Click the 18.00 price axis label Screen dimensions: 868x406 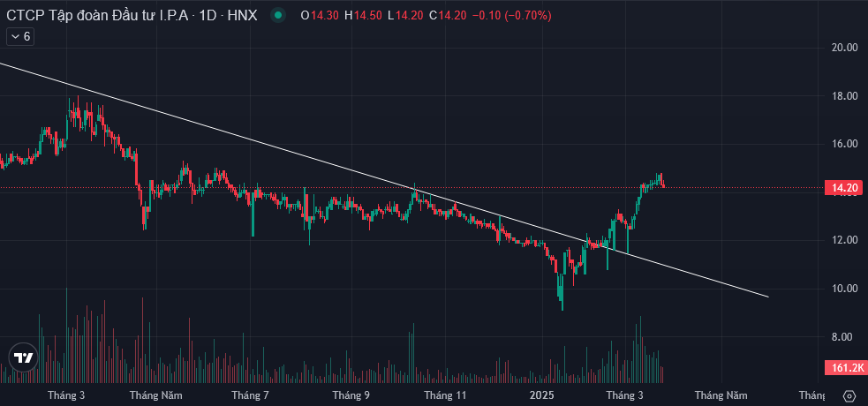click(844, 96)
